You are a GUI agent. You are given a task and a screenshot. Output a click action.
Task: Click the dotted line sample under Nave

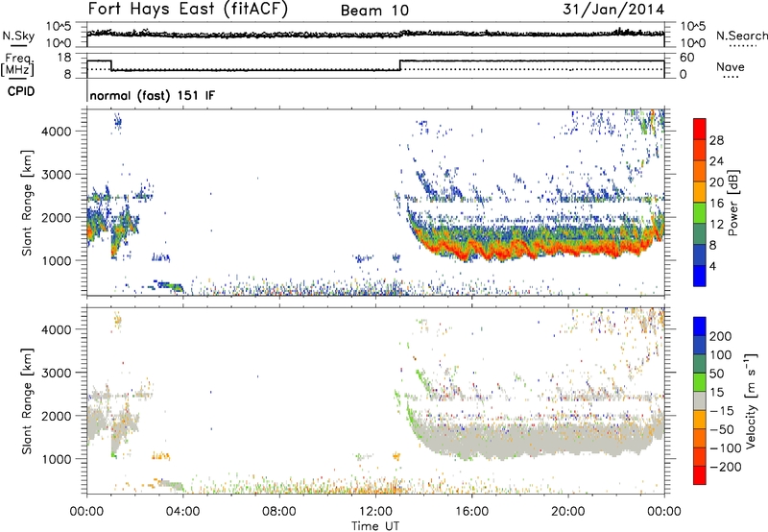(x=731, y=78)
